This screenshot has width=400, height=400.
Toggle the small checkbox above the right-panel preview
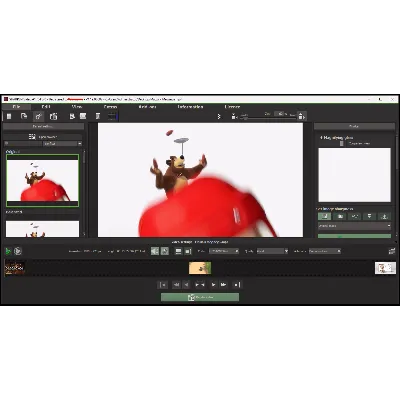tap(341, 143)
